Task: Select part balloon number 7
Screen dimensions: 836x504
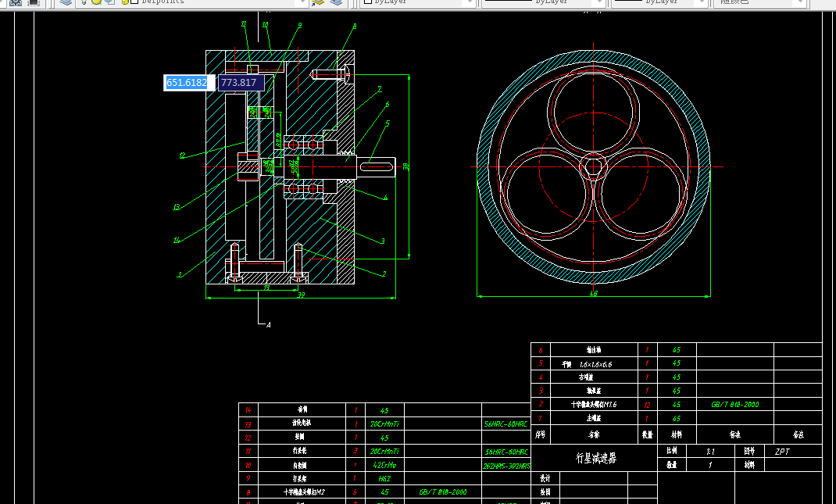Action: [x=380, y=89]
